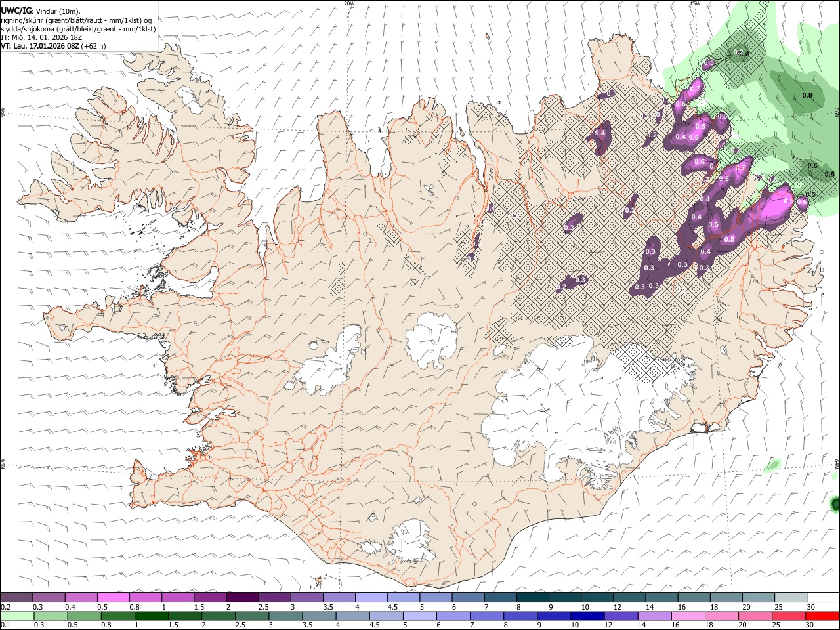
Task: Click the '0.2' label at the start of the upper legend
Action: tap(5, 607)
